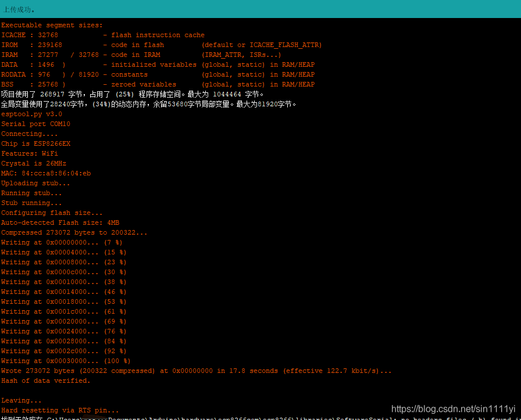Screen dimensions: 521x420
Task: Click the 'Hard resetting via RTS pin...' line
Action: pos(60,411)
